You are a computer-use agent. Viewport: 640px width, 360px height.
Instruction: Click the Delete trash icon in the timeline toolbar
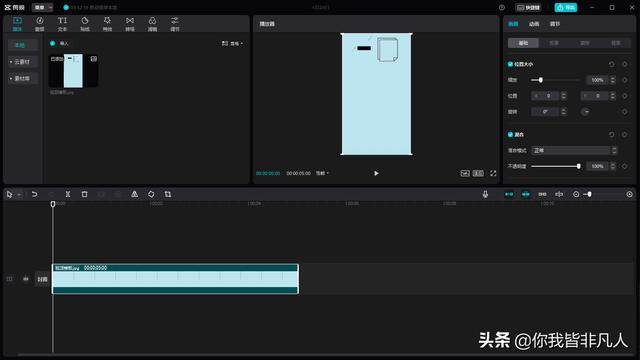pyautogui.click(x=84, y=194)
